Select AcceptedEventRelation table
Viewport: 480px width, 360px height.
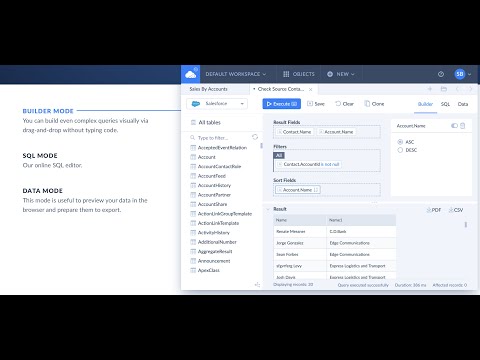coord(222,147)
